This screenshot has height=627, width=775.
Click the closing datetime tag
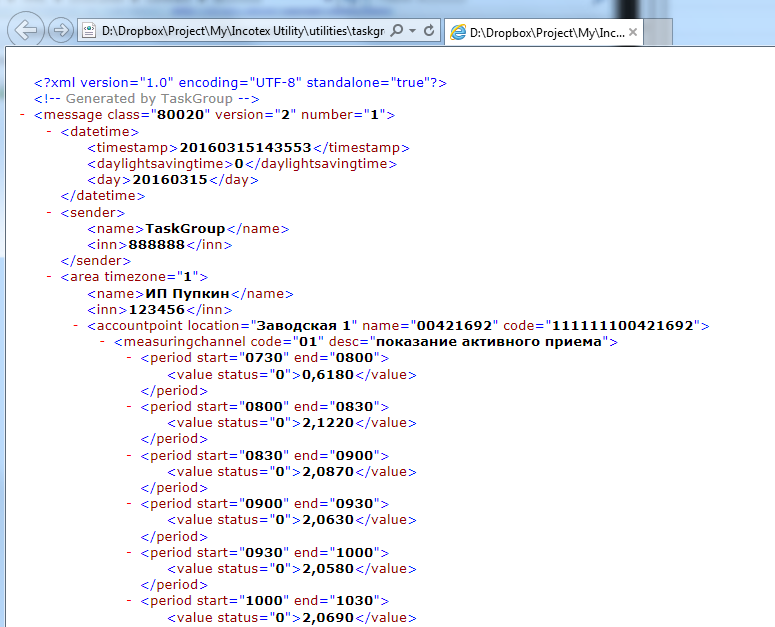[103, 196]
